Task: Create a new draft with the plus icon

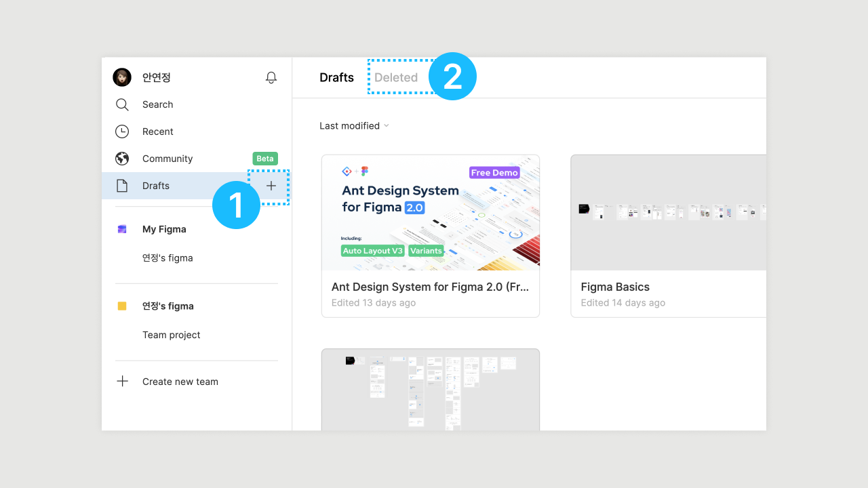Action: point(271,186)
